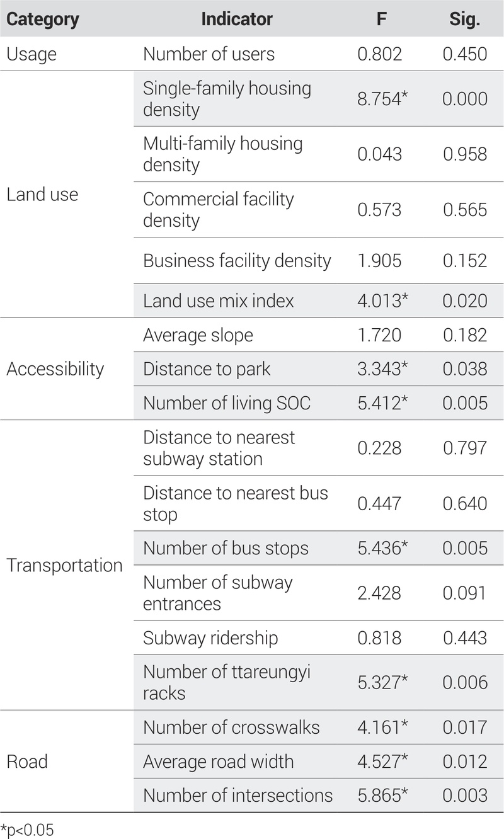Select the Land use category cell

pyautogui.click(x=42, y=194)
